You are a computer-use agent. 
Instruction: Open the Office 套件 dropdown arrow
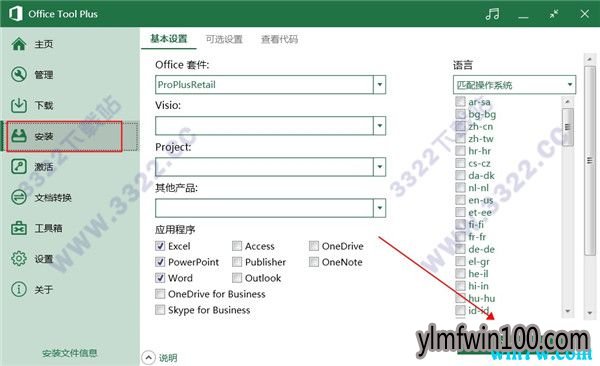click(380, 85)
